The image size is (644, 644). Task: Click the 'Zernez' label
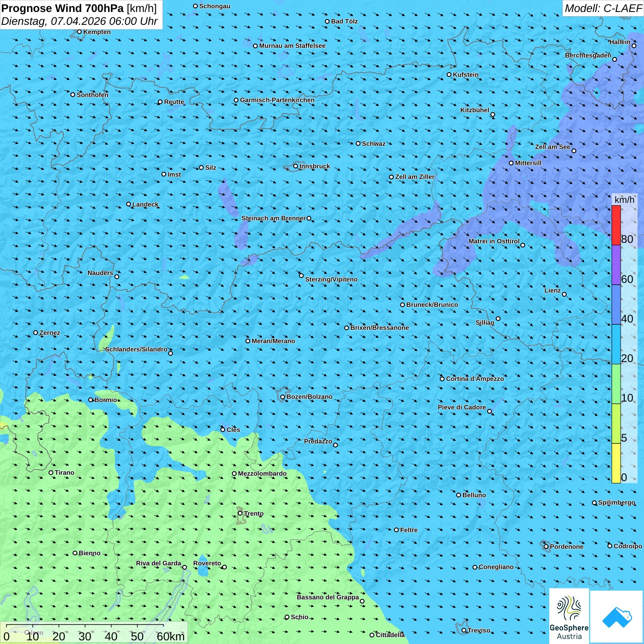pyautogui.click(x=50, y=333)
